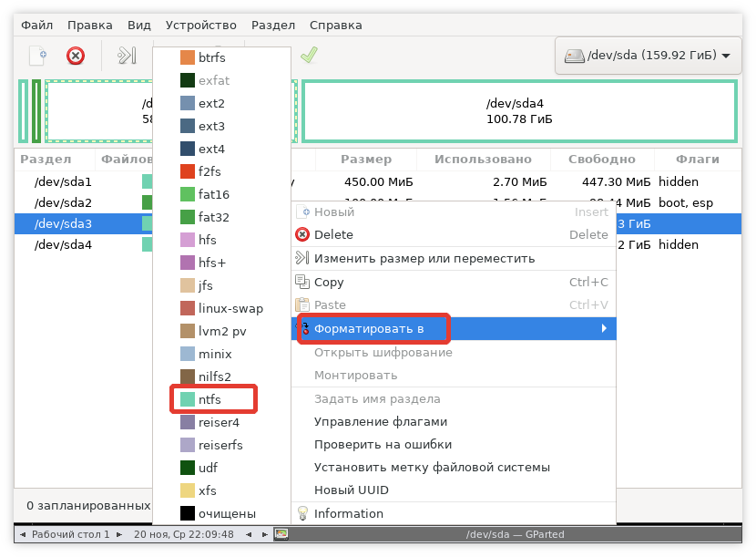The image size is (756, 557).
Task: Click the red delete partition toolbar icon
Action: pyautogui.click(x=76, y=56)
